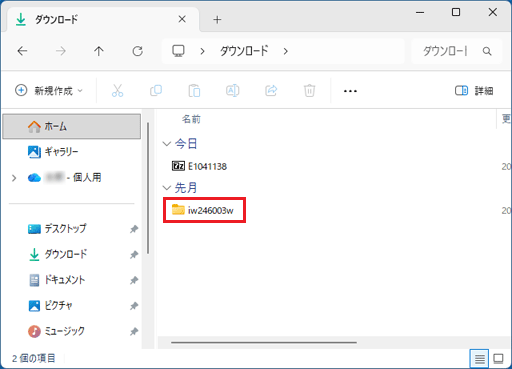The height and width of the screenshot is (369, 512).
Task: Go forward with the right arrow
Action: [61, 51]
